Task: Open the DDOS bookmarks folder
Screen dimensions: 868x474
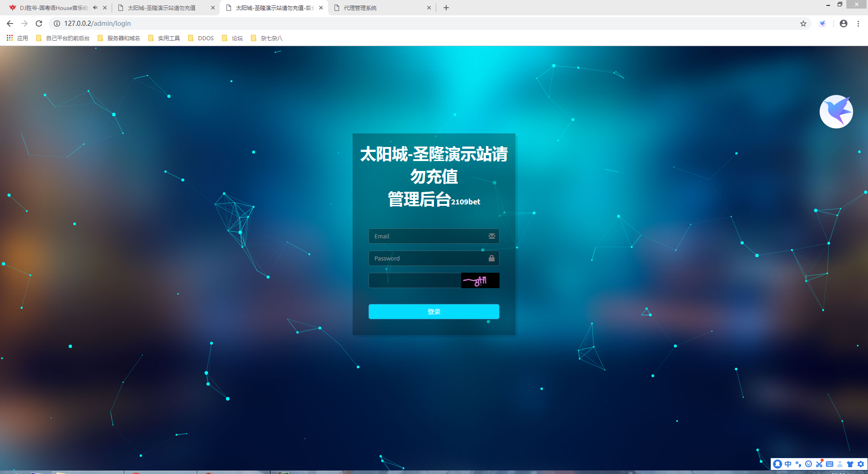Action: point(206,38)
